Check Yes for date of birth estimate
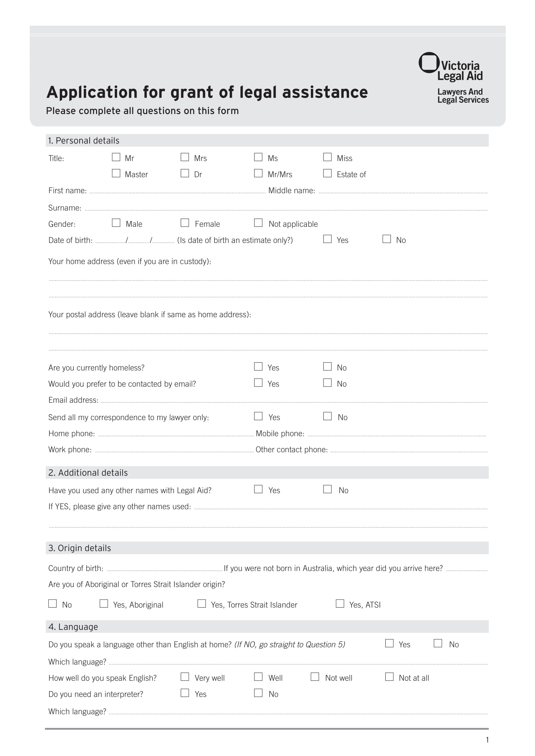The image size is (535, 756). [x=327, y=239]
